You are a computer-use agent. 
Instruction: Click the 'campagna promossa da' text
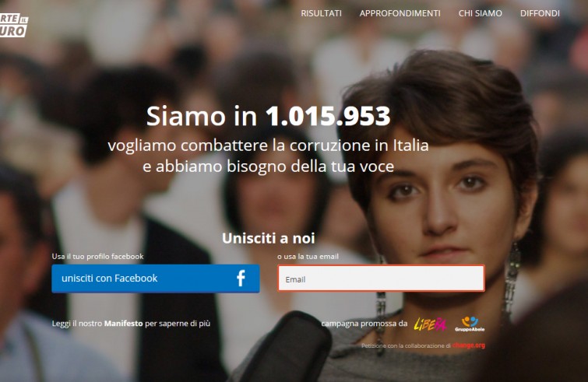364,323
